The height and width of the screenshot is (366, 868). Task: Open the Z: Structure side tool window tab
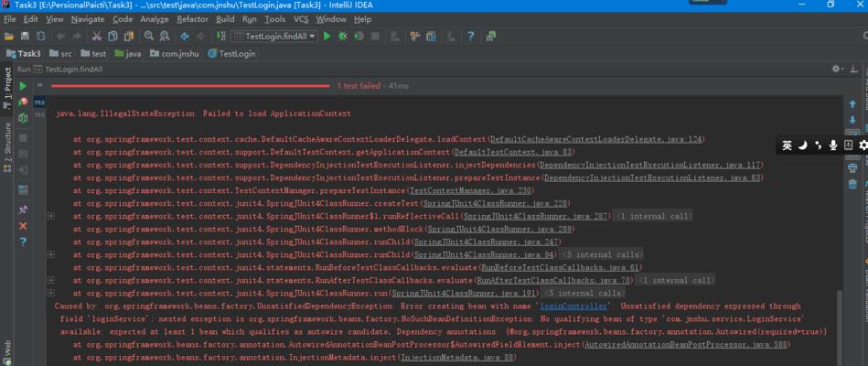pos(7,148)
